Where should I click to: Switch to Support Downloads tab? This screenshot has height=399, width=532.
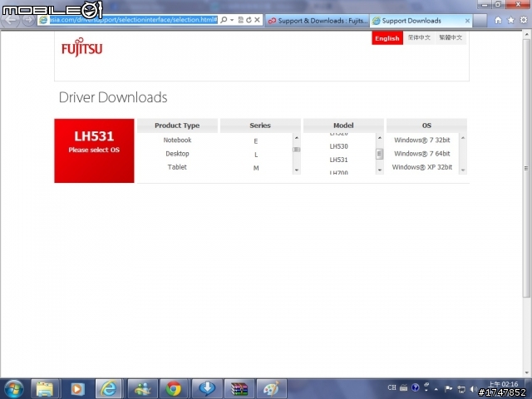point(421,21)
